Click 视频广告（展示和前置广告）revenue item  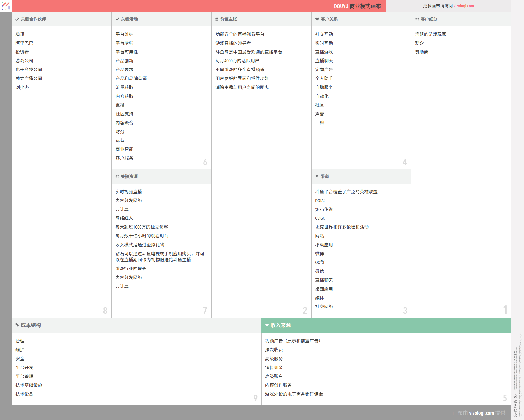[292, 341]
